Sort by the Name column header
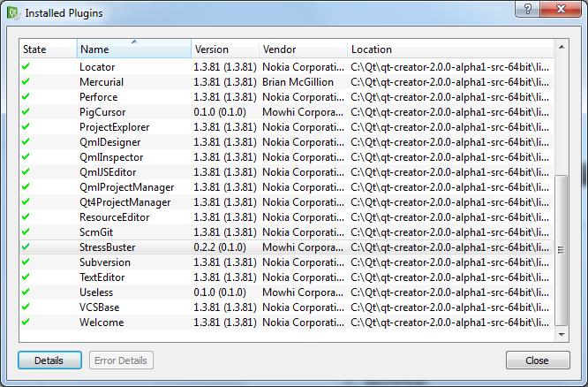 (x=134, y=49)
